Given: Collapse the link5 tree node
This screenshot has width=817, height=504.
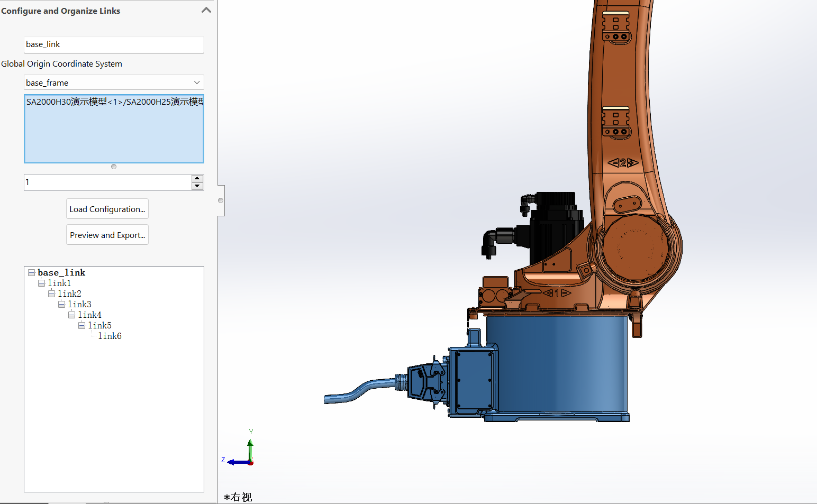Looking at the screenshot, I should coord(82,325).
